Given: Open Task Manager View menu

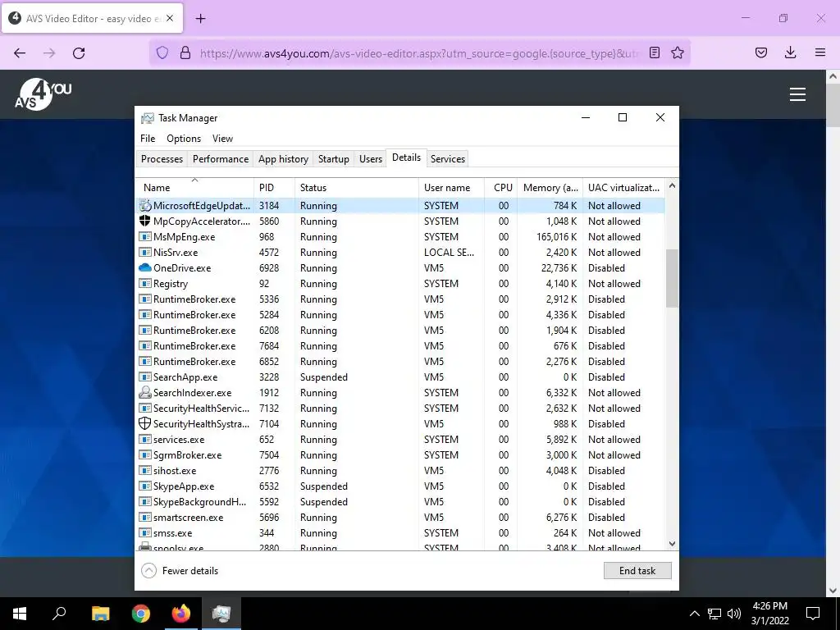Looking at the screenshot, I should pyautogui.click(x=222, y=138).
